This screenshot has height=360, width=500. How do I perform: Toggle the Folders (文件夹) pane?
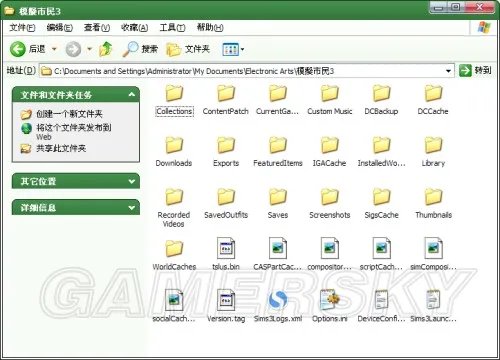click(x=188, y=49)
